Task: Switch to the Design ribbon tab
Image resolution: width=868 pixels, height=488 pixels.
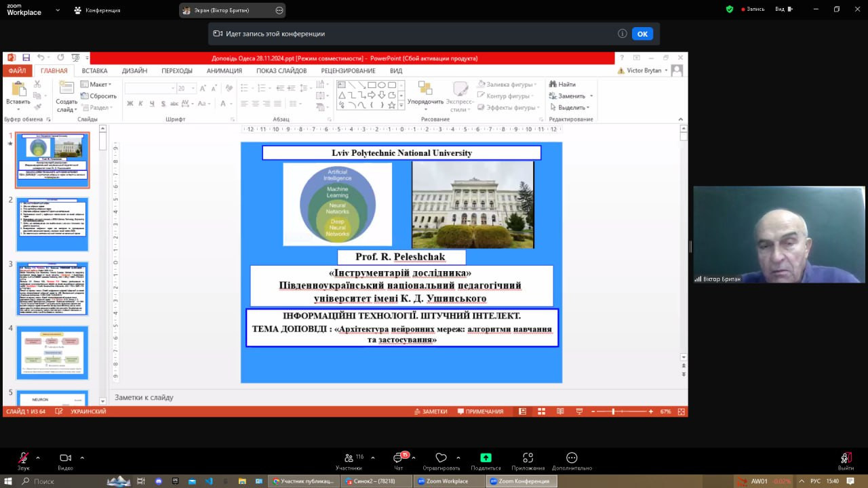Action: tap(134, 70)
